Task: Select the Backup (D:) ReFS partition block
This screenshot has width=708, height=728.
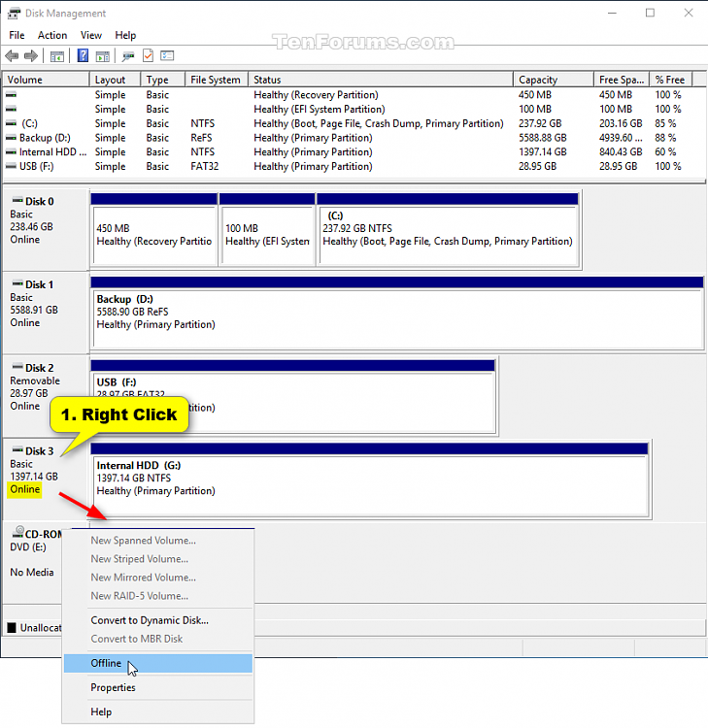Action: 397,313
